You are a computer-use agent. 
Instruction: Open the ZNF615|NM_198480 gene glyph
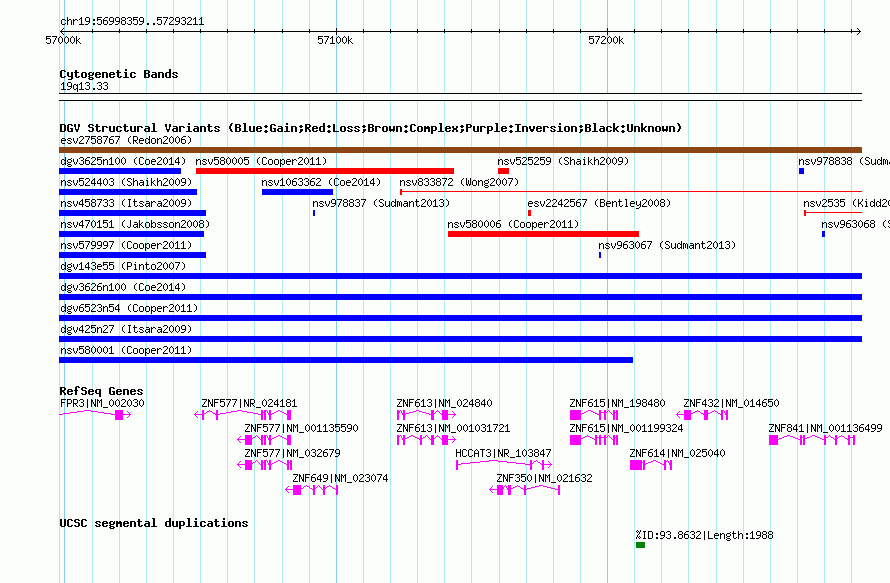[x=594, y=415]
